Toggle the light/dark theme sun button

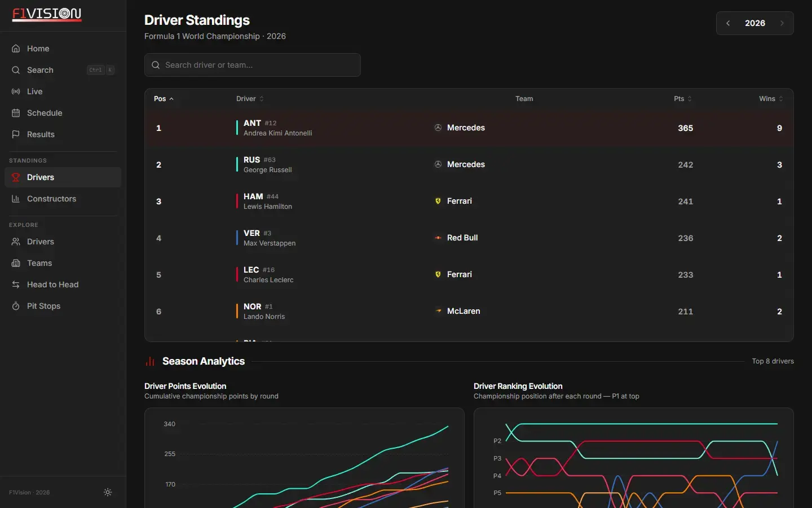pos(108,492)
